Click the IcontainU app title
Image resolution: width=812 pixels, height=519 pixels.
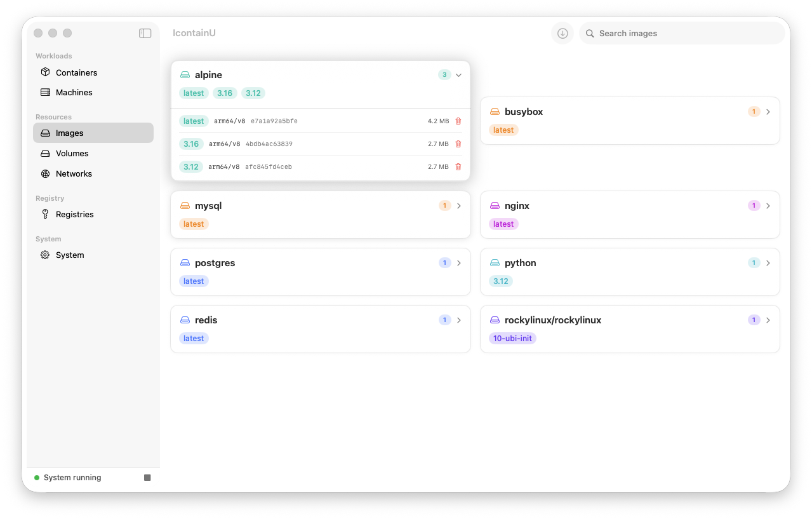point(194,33)
